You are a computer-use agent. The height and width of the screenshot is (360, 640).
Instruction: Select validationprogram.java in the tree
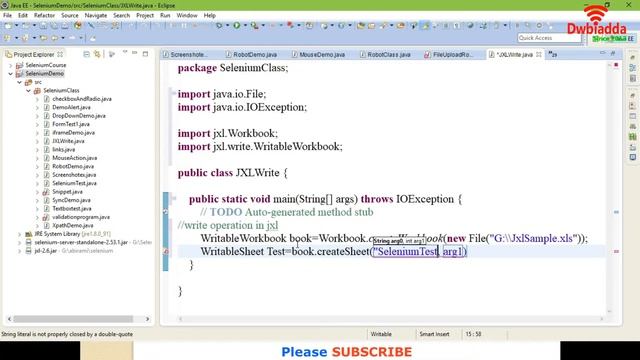(x=81, y=217)
